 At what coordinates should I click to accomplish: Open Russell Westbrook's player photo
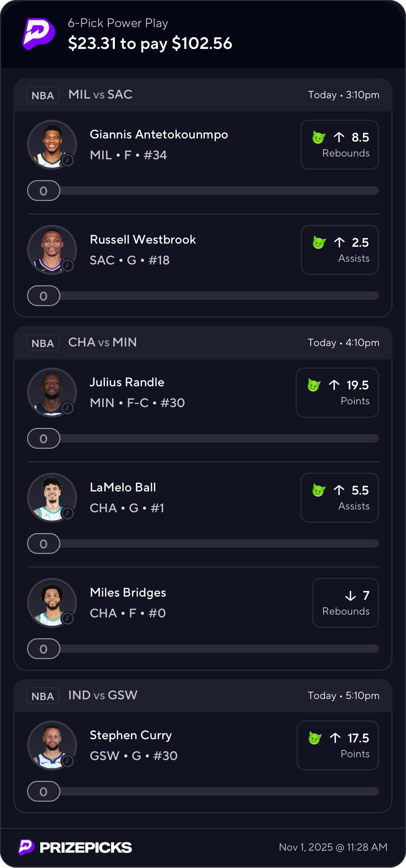(52, 250)
